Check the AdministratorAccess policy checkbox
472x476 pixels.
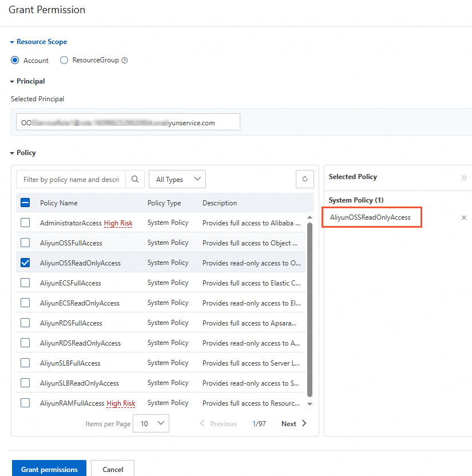[25, 223]
